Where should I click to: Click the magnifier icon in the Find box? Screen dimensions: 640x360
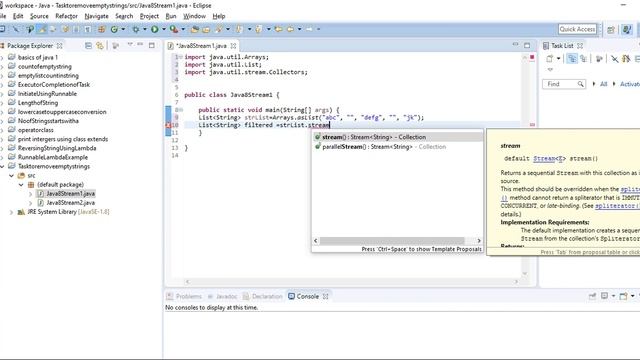pos(580,84)
